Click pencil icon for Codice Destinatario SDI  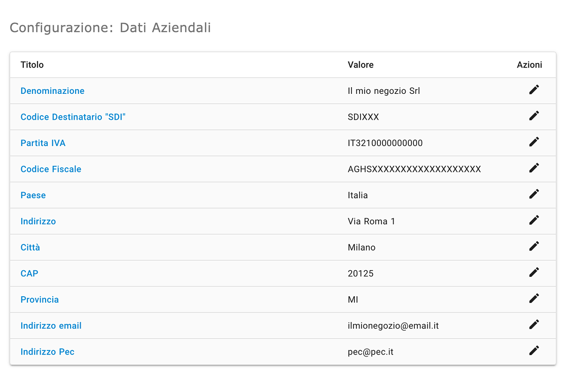pos(534,116)
